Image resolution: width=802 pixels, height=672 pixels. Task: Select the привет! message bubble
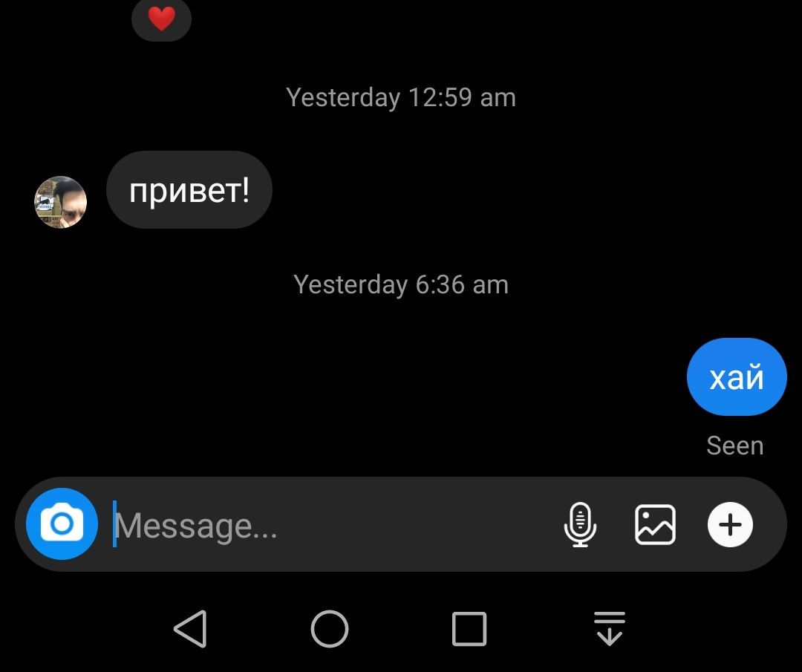[189, 190]
